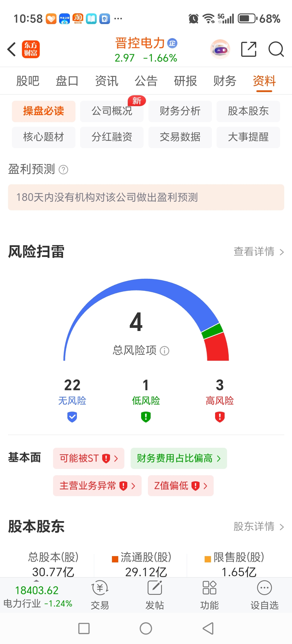The image size is (292, 644).
Task: Tap the info icon beside 总风险项
Action: click(x=164, y=351)
